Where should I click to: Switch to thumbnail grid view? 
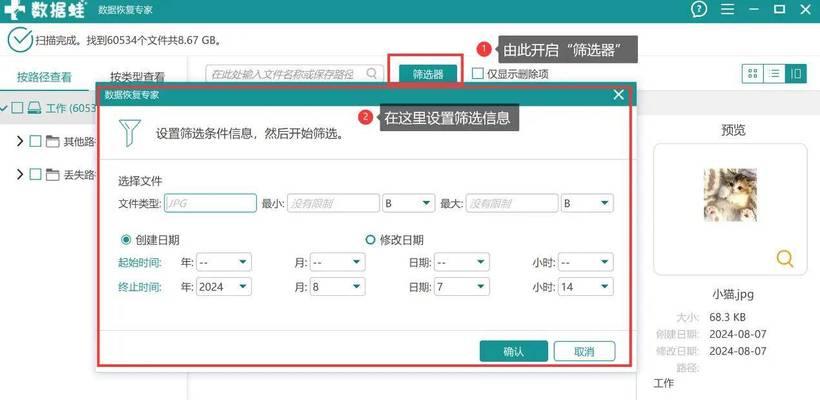click(753, 74)
